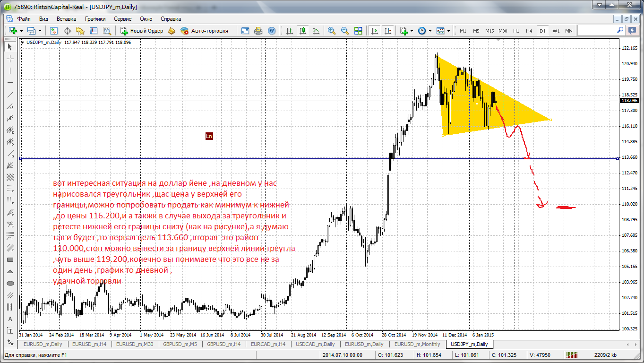
Task: Select the M30 timeframe
Action: 503,31
